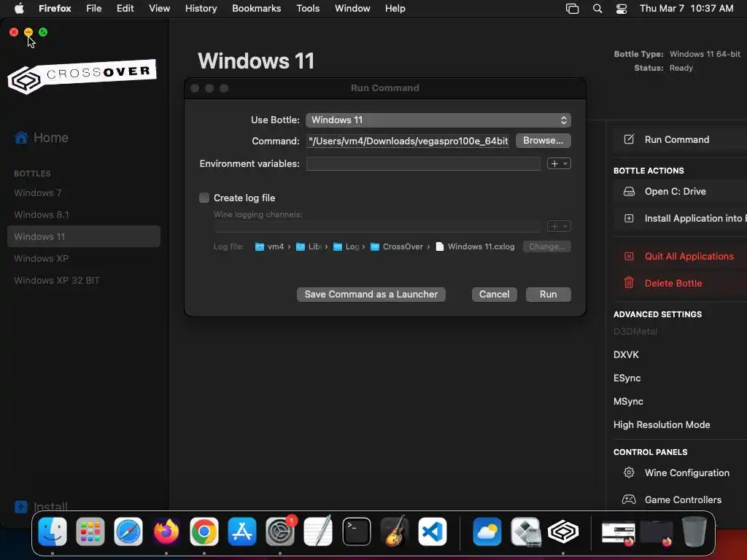Open the Tools menu
This screenshot has width=747, height=560.
(x=308, y=9)
